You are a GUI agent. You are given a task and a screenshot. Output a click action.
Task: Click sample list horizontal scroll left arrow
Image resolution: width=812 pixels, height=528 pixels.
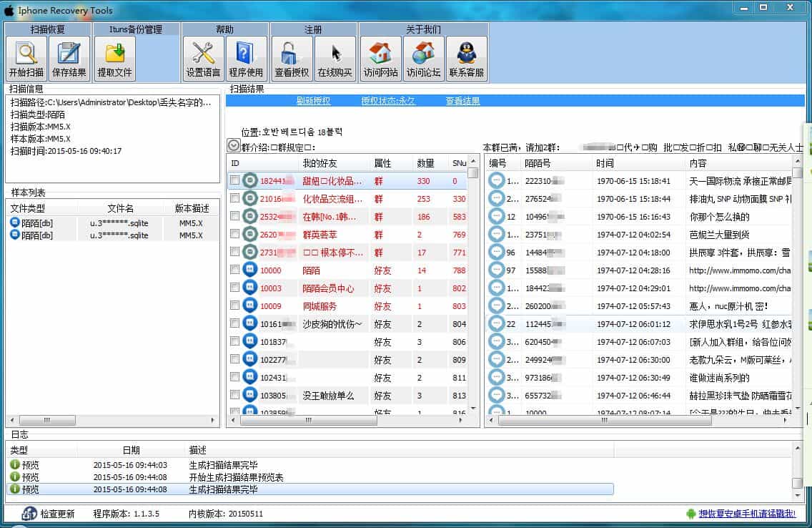point(12,420)
